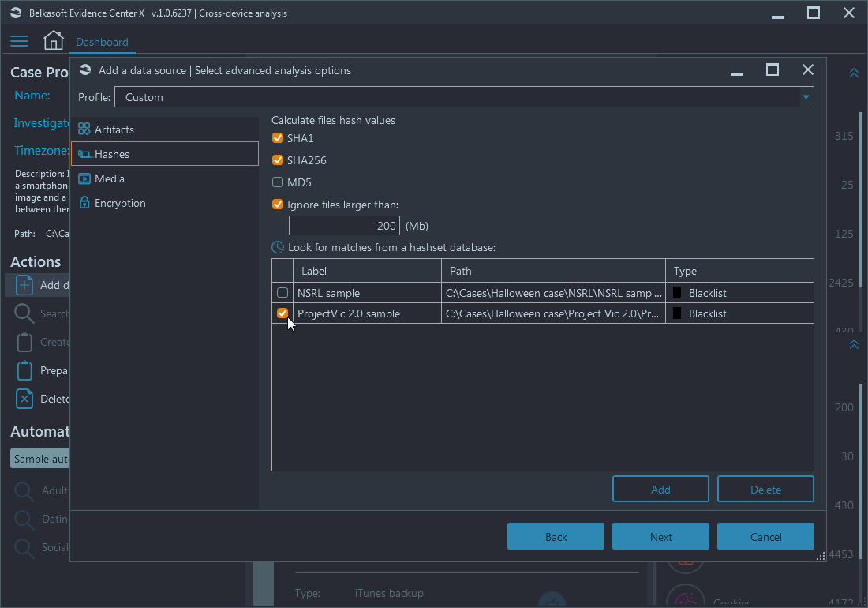Minimize the Add a data source dialog

point(737,73)
